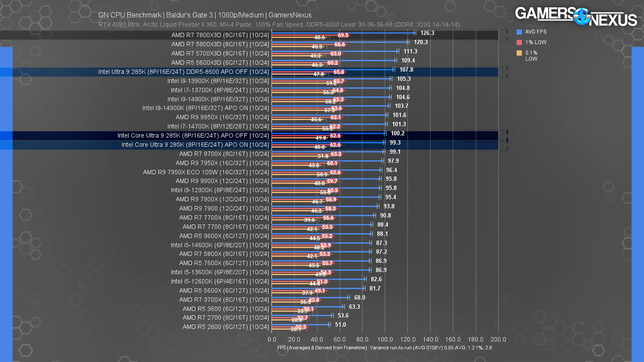Click the 1% LOW legend label

pyautogui.click(x=536, y=42)
